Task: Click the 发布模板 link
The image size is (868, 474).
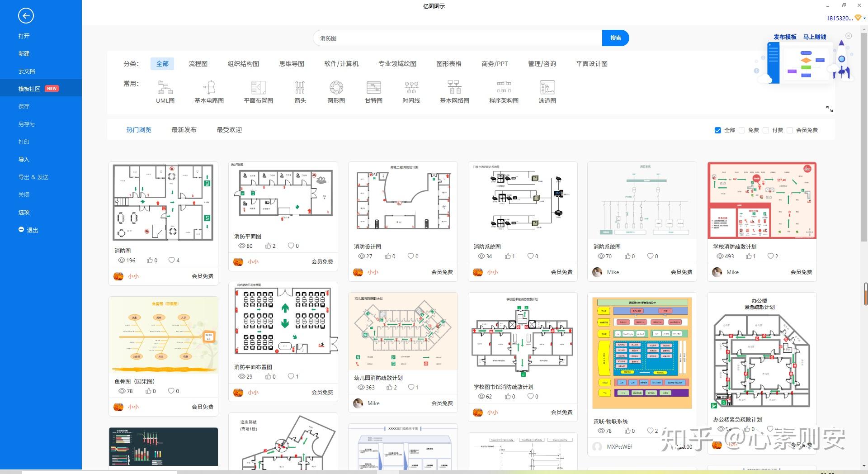Action: 785,37
